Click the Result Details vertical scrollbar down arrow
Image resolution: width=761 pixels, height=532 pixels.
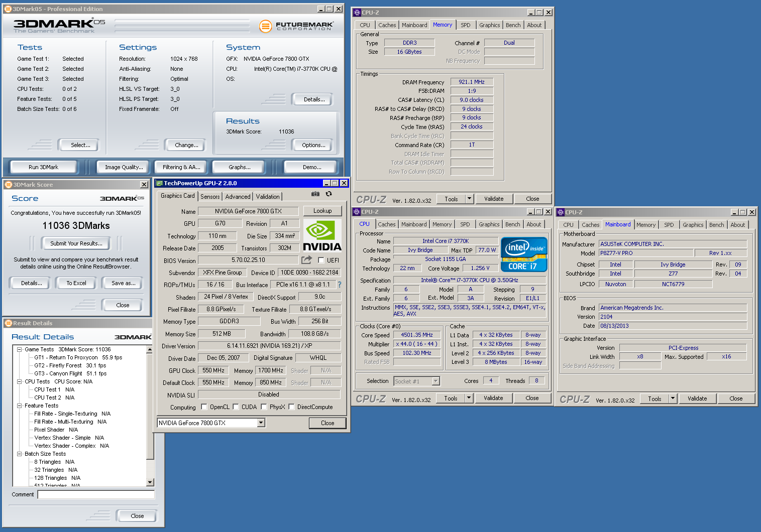(150, 482)
